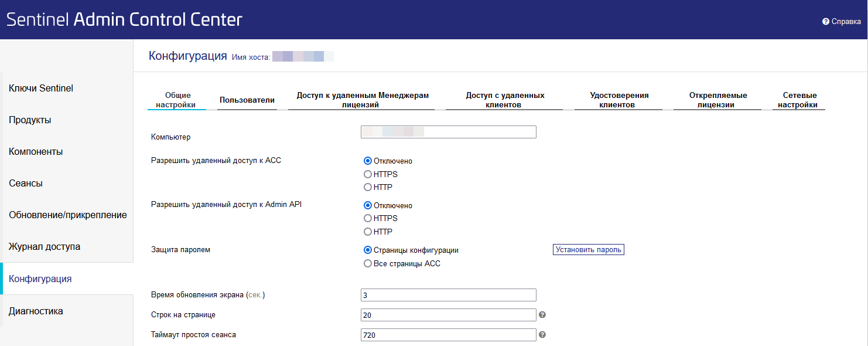
Task: Click the Имя хоста label
Action: click(251, 57)
